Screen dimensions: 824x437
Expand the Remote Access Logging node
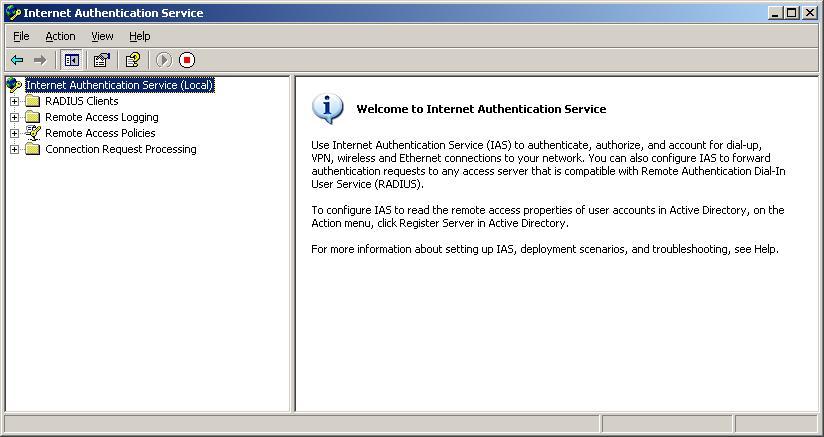click(14, 117)
